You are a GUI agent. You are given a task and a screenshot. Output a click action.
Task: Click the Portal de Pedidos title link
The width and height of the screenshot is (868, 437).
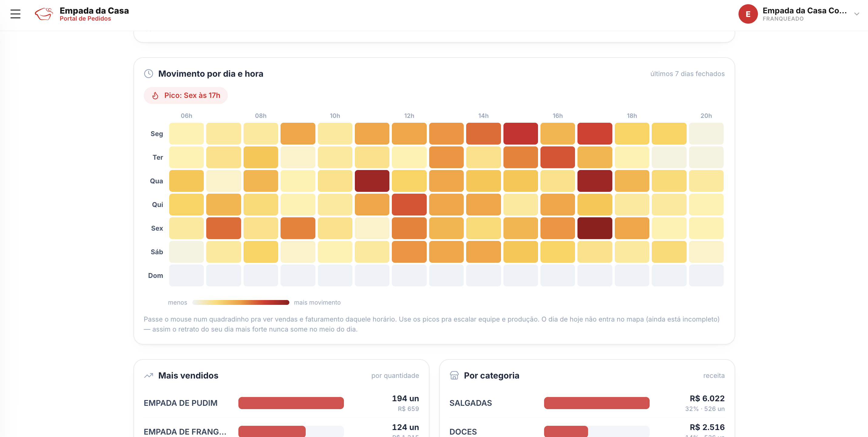[x=85, y=19]
